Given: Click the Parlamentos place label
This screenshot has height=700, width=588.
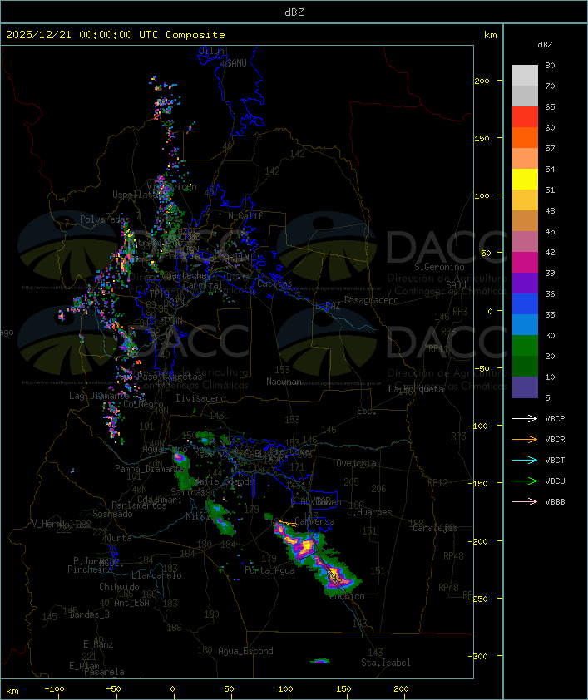Looking at the screenshot, I should [x=139, y=505].
